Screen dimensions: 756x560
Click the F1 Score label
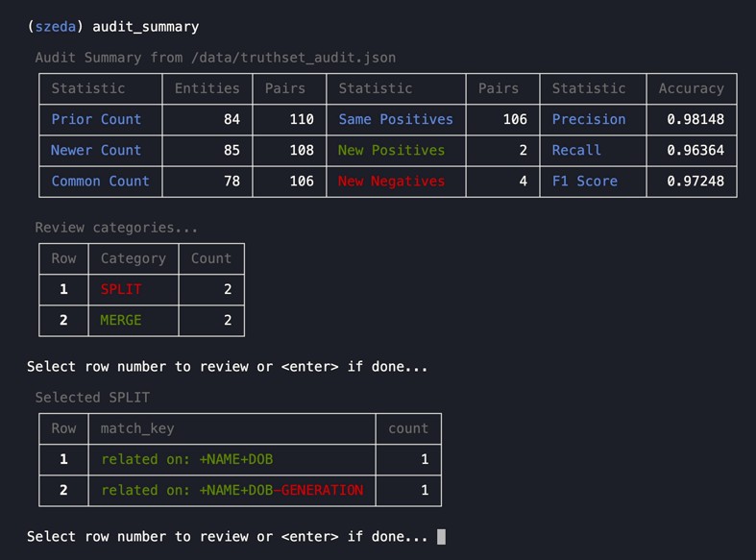click(584, 181)
